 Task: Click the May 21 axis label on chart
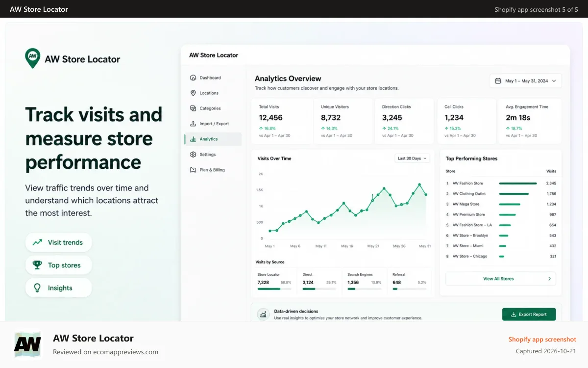(x=373, y=246)
